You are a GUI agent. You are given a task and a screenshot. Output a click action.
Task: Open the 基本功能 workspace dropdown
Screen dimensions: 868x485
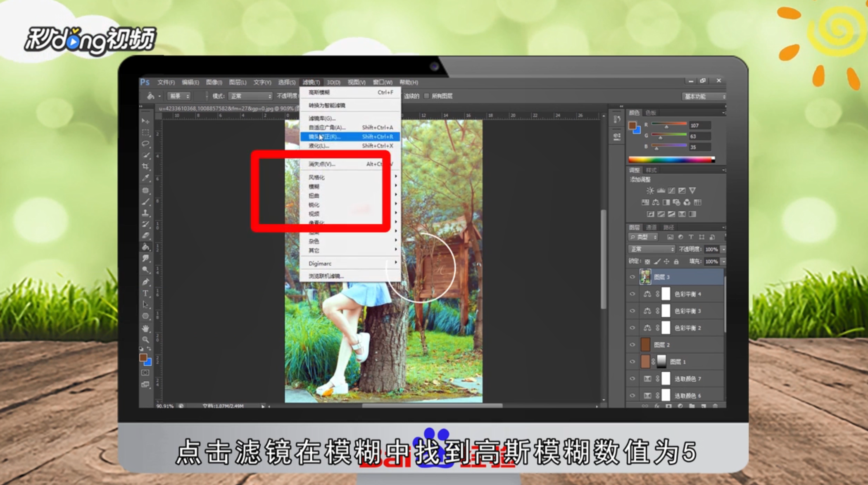704,96
